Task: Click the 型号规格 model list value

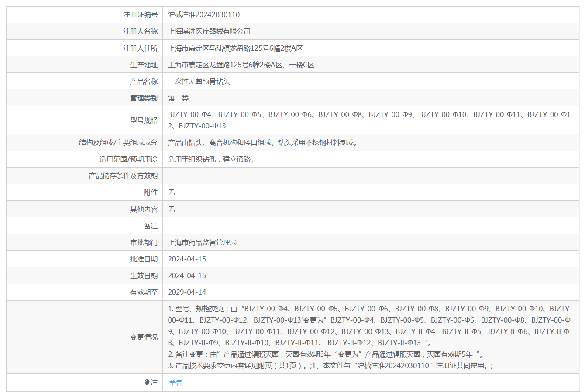Action: pos(369,120)
